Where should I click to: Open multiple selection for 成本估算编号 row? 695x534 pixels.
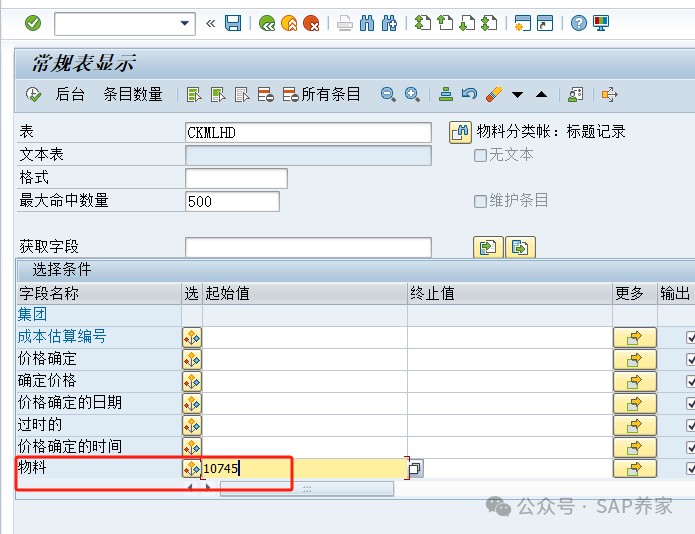coord(634,338)
